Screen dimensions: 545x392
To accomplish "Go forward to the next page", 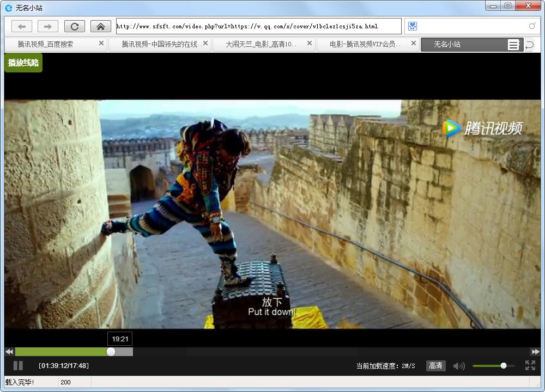I will 48,26.
